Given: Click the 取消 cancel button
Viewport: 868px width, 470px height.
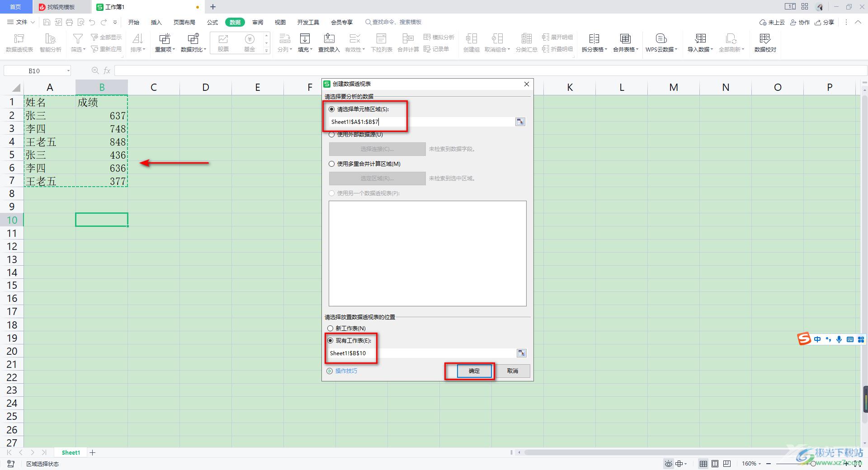Looking at the screenshot, I should (512, 371).
